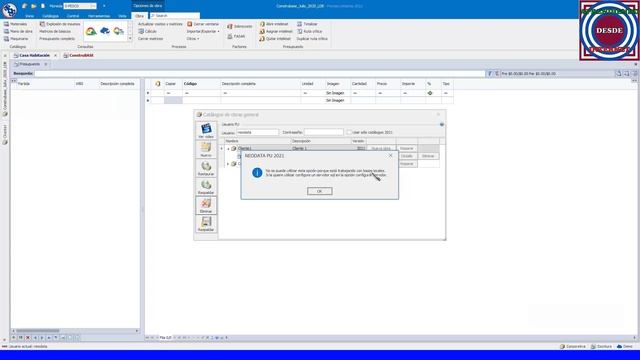640x360 pixels.
Task: Open the Importar/Exportar dropdown
Action: tap(203, 31)
